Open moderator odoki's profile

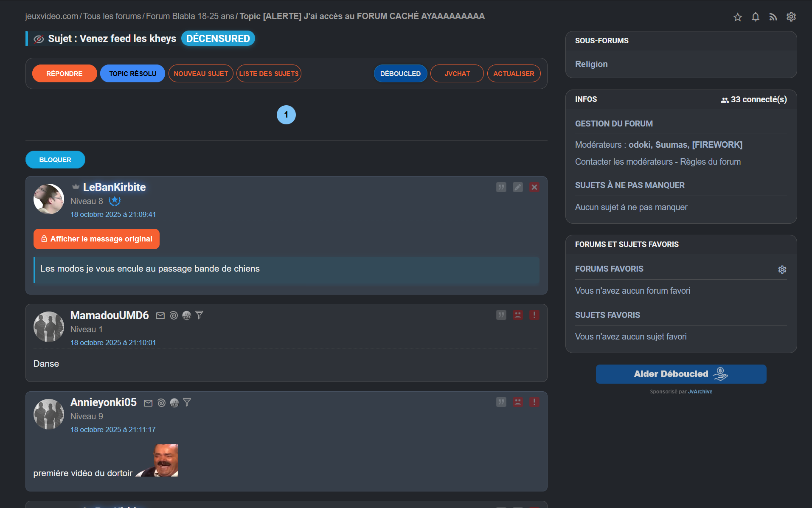point(640,145)
